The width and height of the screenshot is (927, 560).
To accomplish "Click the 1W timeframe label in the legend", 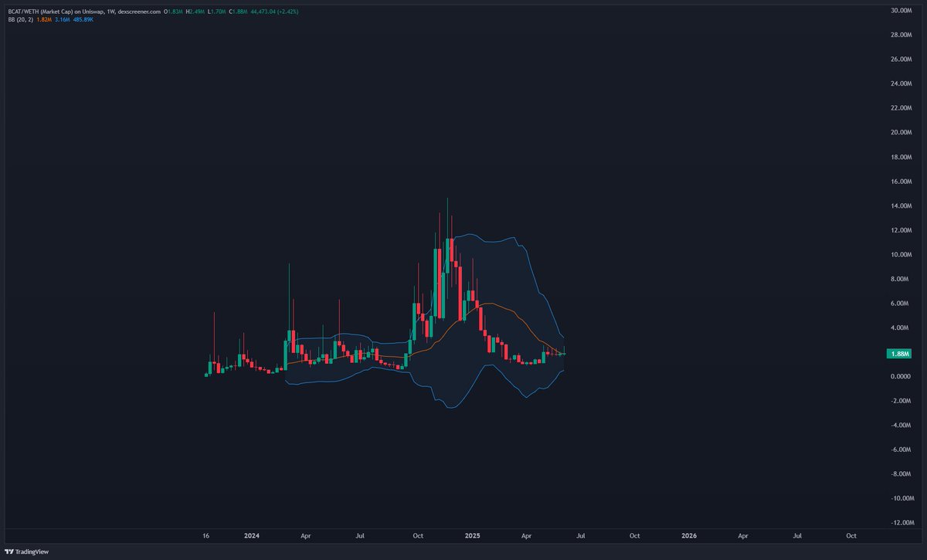I will pos(113,12).
